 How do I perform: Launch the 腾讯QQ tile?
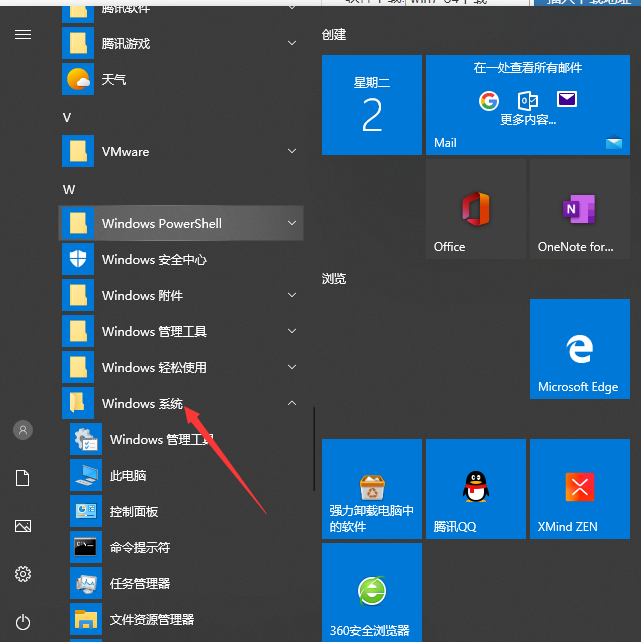476,489
